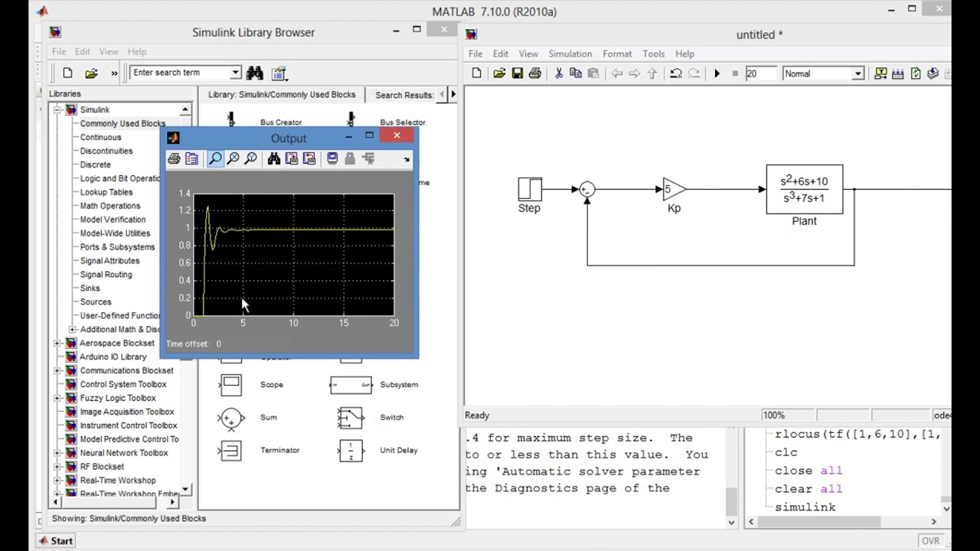980x551 pixels.
Task: Stop the simulation
Action: (x=735, y=73)
